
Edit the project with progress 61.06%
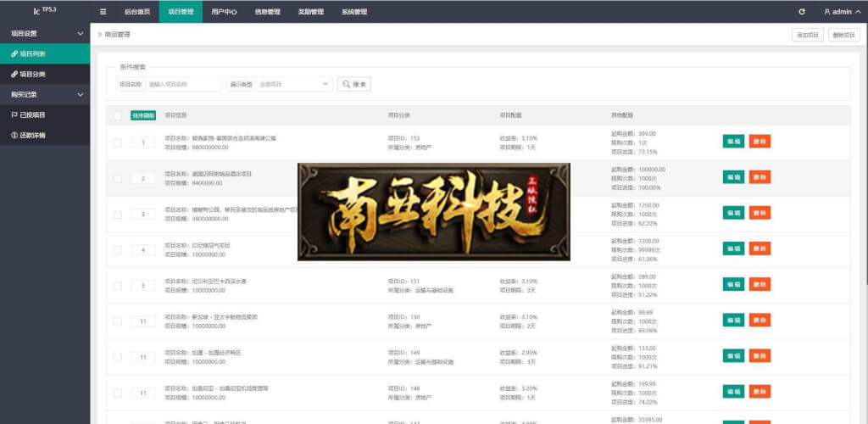coord(733,248)
